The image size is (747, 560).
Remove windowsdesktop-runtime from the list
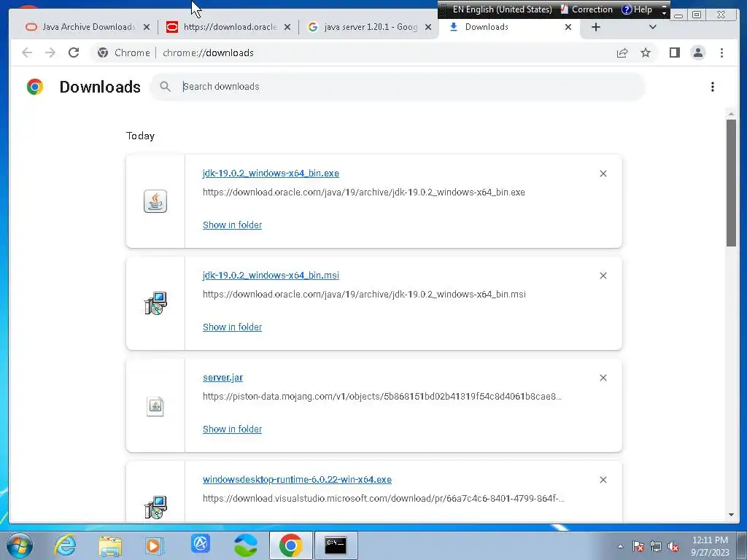pyautogui.click(x=603, y=480)
